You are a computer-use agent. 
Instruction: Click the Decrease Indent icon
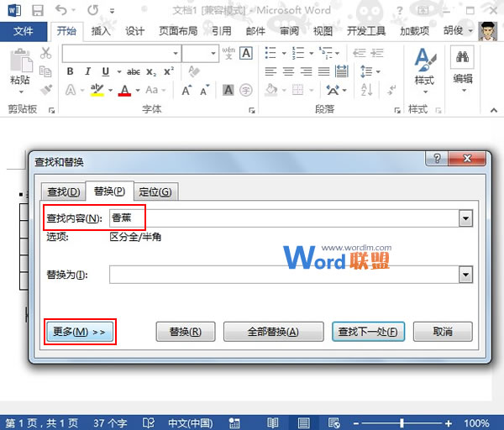click(359, 53)
